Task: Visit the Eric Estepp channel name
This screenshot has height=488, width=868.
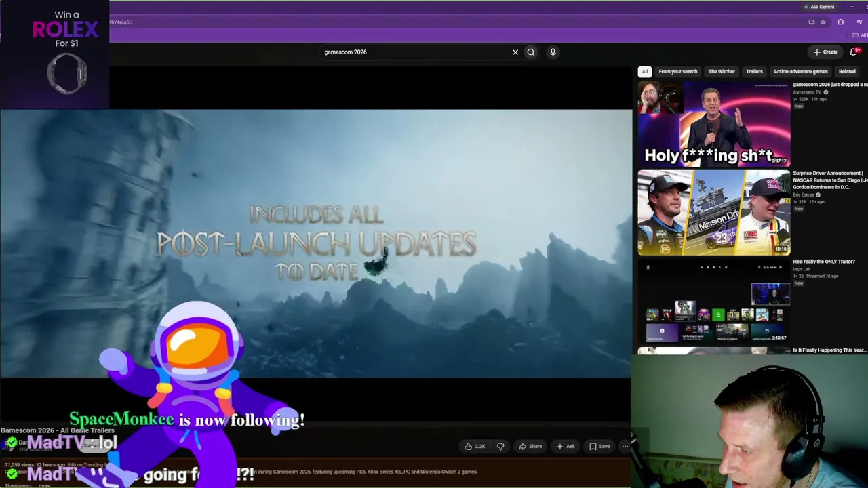Action: pos(804,195)
